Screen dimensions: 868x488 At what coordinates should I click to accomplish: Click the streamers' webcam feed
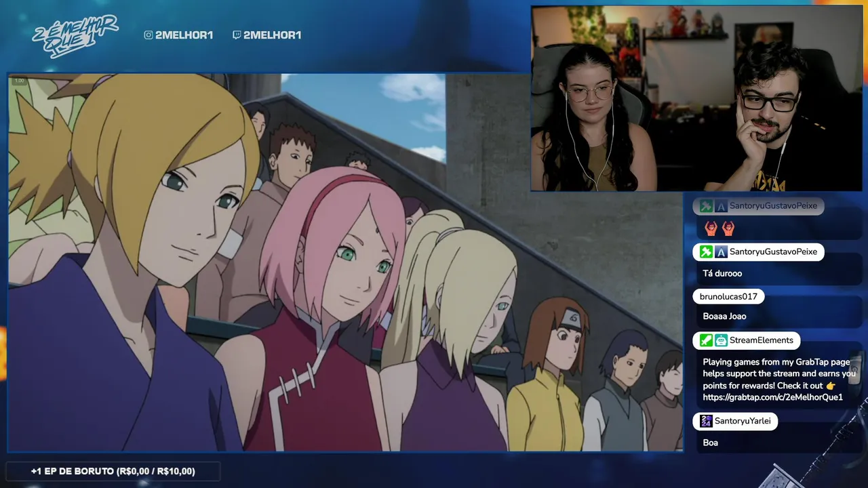coord(698,99)
